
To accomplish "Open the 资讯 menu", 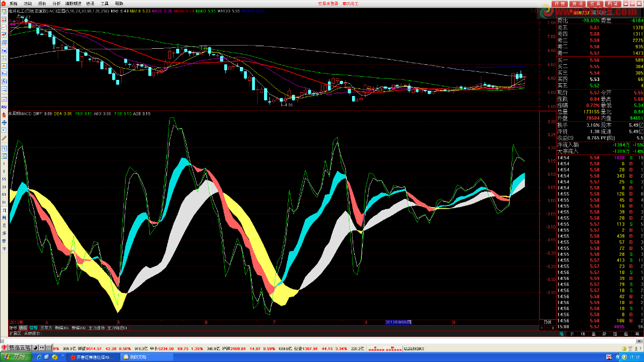I will pos(90,3).
